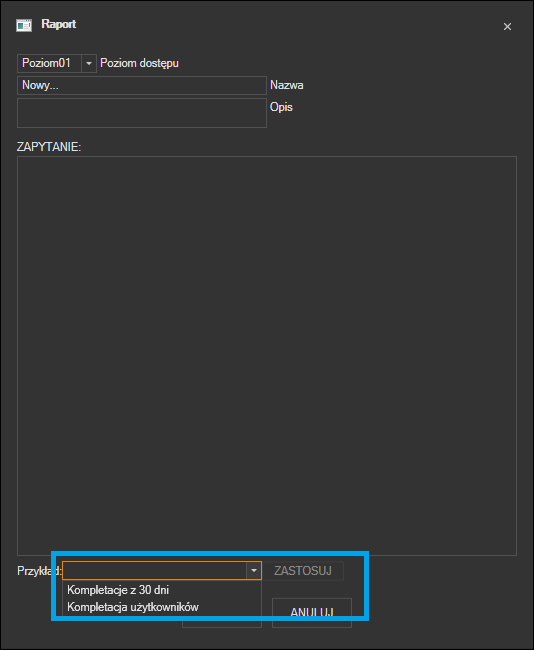Focus the ZAPYTANIE query text area

click(x=267, y=356)
